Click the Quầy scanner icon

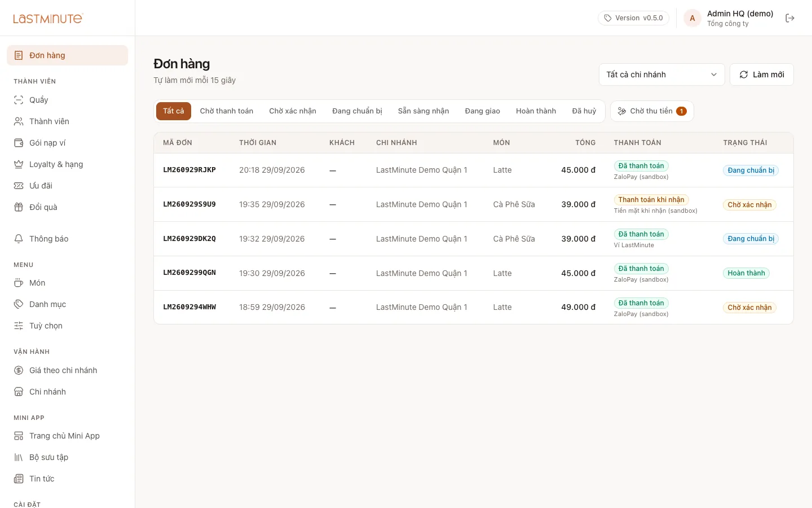pyautogui.click(x=19, y=100)
